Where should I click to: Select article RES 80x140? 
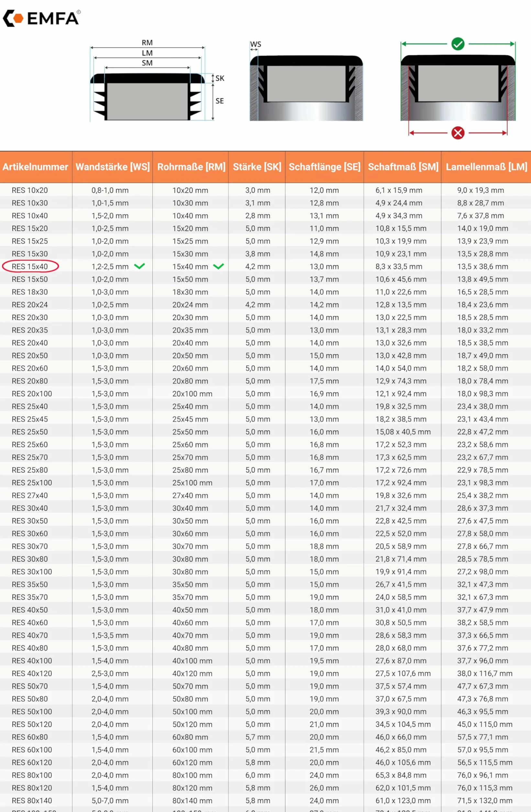(x=32, y=800)
